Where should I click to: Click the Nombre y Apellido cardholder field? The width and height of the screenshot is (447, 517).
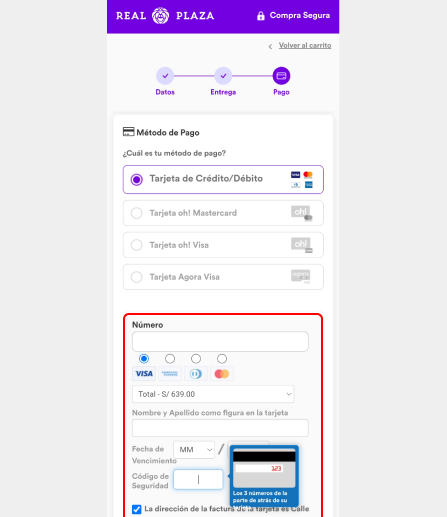pos(220,428)
